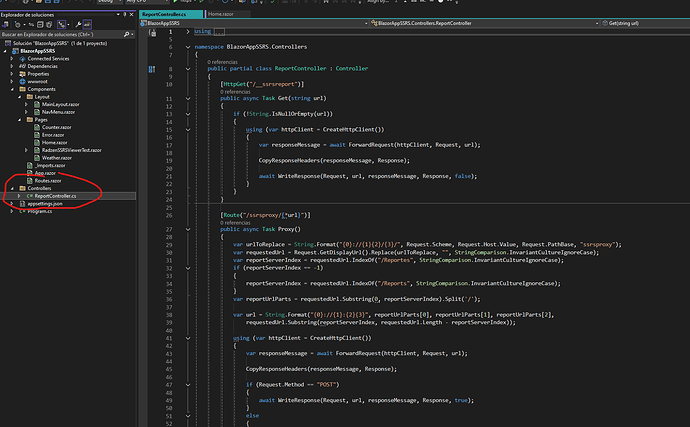
Task: Expand the Properties folder
Action: (x=12, y=74)
